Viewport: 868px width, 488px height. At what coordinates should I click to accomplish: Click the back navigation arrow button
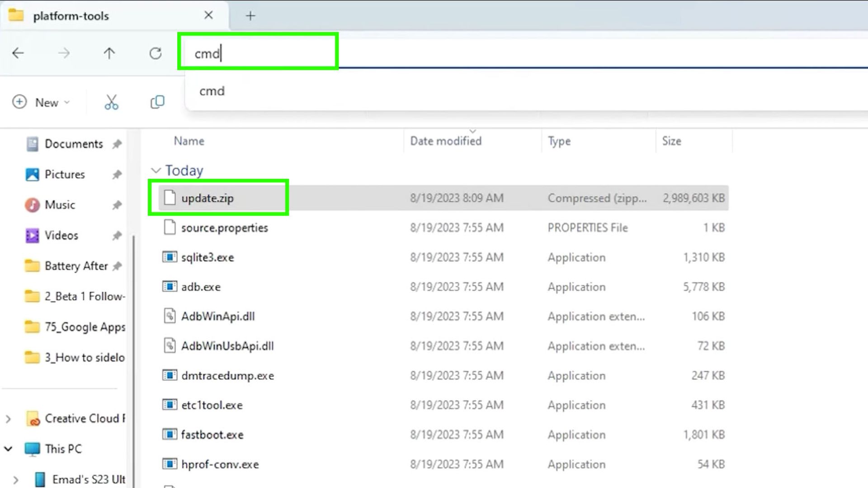tap(18, 54)
